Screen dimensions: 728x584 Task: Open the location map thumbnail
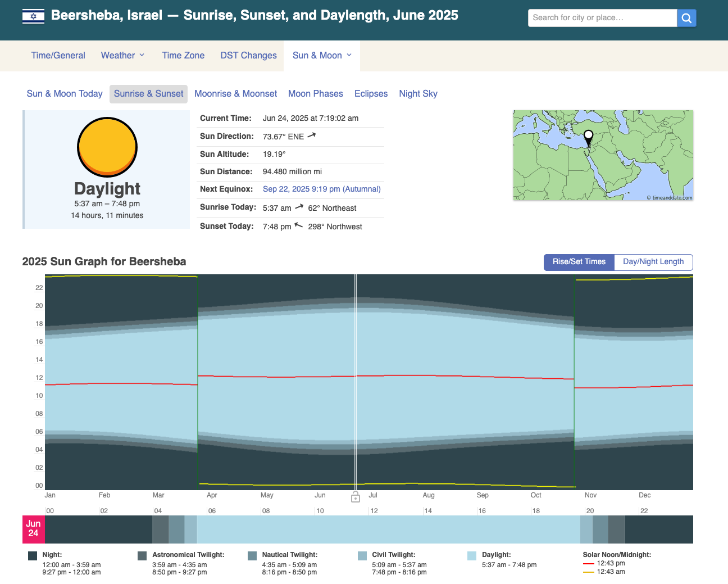tap(603, 155)
